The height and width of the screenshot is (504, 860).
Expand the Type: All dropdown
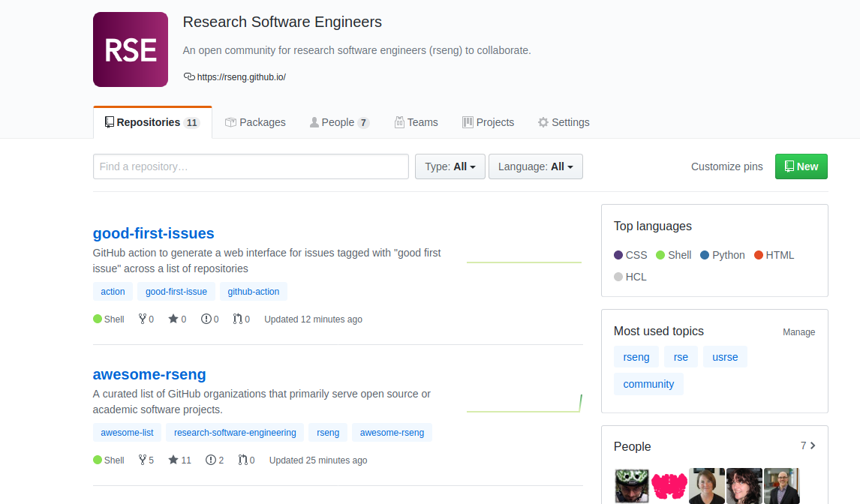[450, 166]
